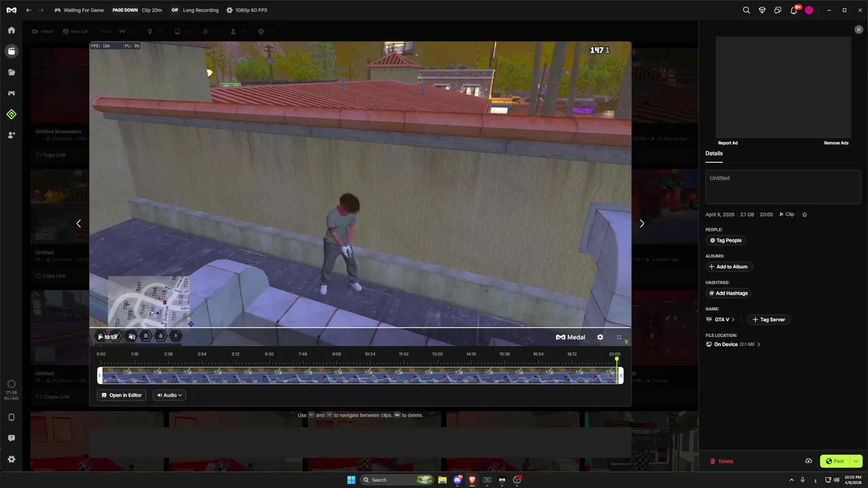The height and width of the screenshot is (488, 868).
Task: Seek the timeline filmstrip at the 10:24 mark
Action: point(370,375)
